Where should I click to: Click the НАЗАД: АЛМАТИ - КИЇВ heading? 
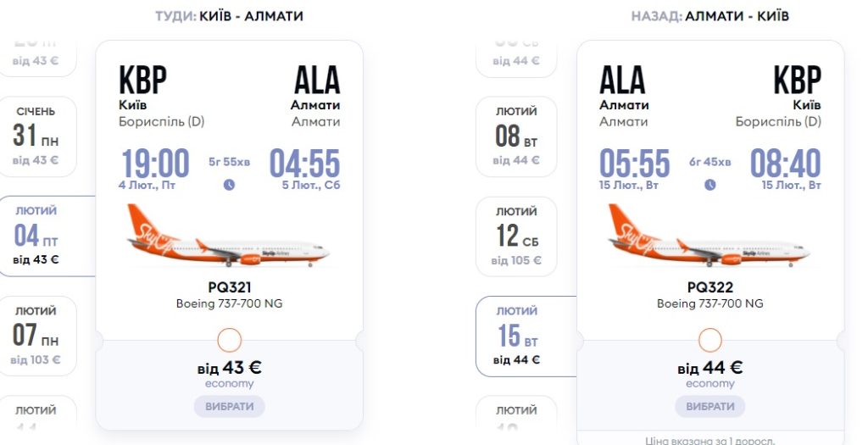[x=710, y=16]
